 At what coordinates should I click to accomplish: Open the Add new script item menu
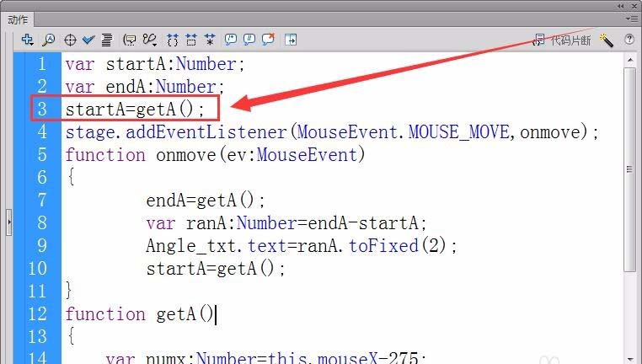coord(28,40)
